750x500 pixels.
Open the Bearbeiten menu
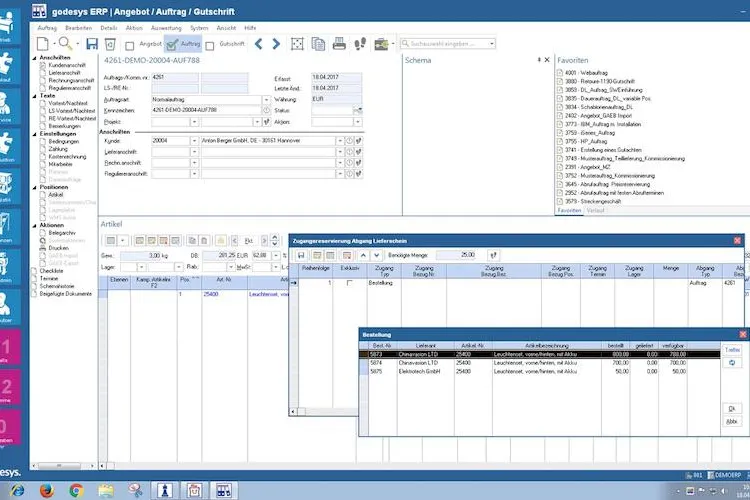(x=78, y=28)
